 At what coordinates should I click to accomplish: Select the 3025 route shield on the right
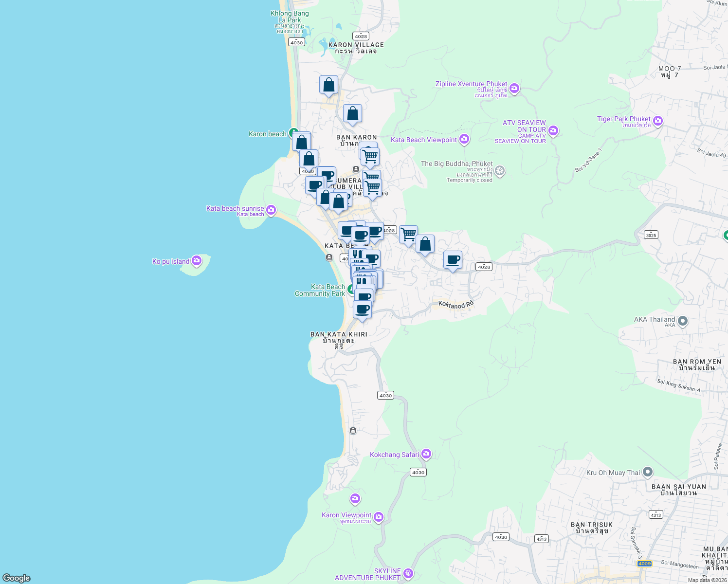point(651,235)
